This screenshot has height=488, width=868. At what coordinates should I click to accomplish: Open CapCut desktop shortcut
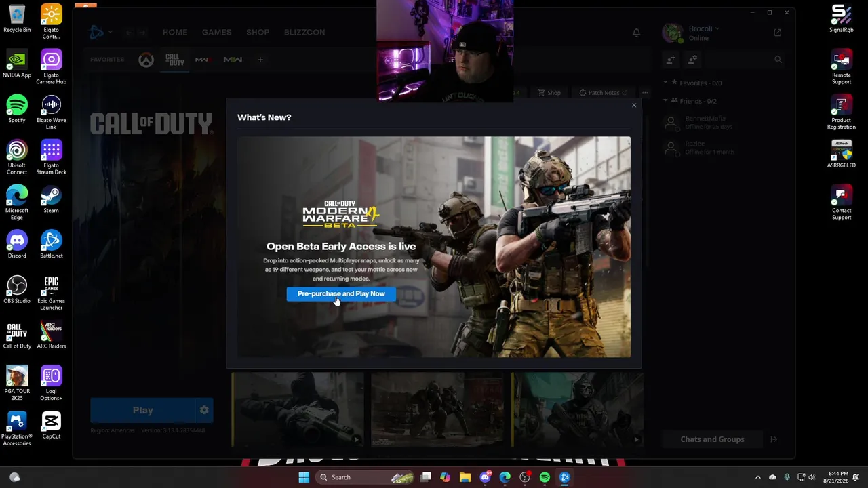52,425
